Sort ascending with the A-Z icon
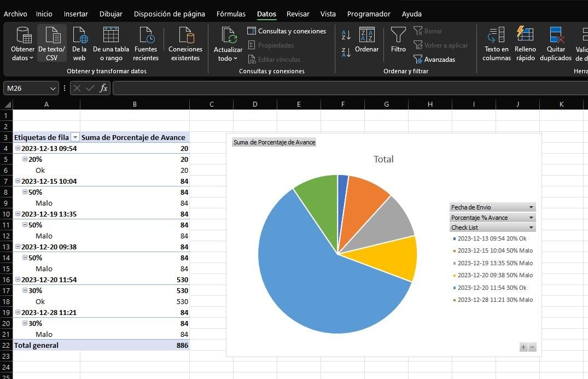588x379 pixels. pos(346,36)
